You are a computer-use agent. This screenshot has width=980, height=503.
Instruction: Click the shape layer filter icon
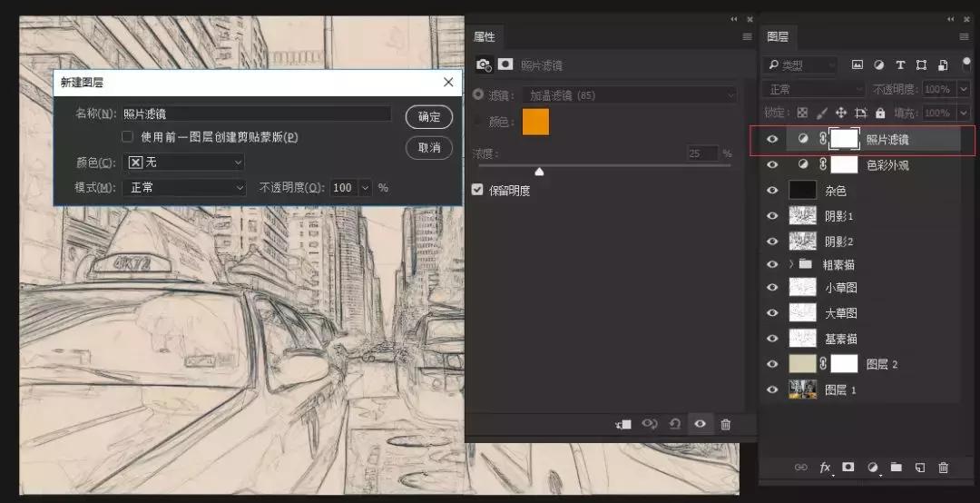point(921,65)
